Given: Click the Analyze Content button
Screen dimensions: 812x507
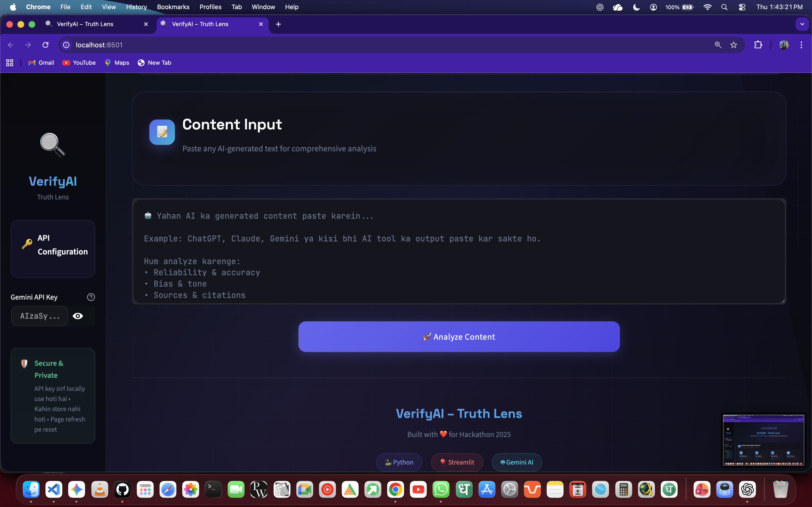Looking at the screenshot, I should tap(459, 337).
